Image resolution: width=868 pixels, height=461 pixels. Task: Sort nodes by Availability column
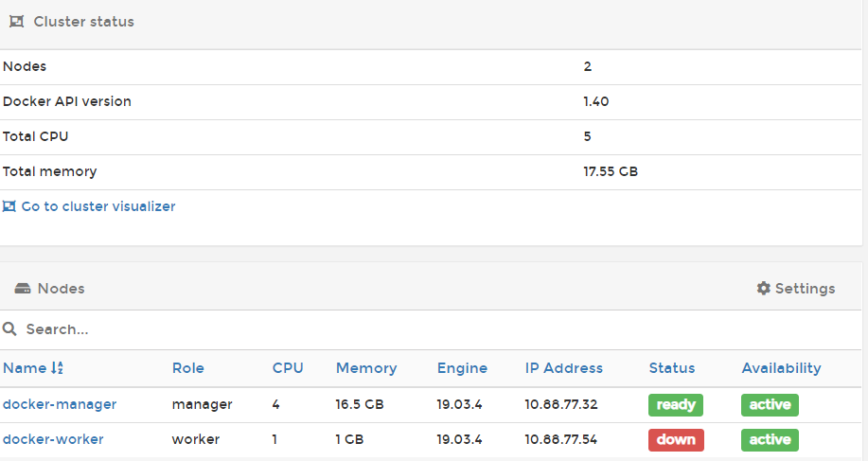click(781, 368)
